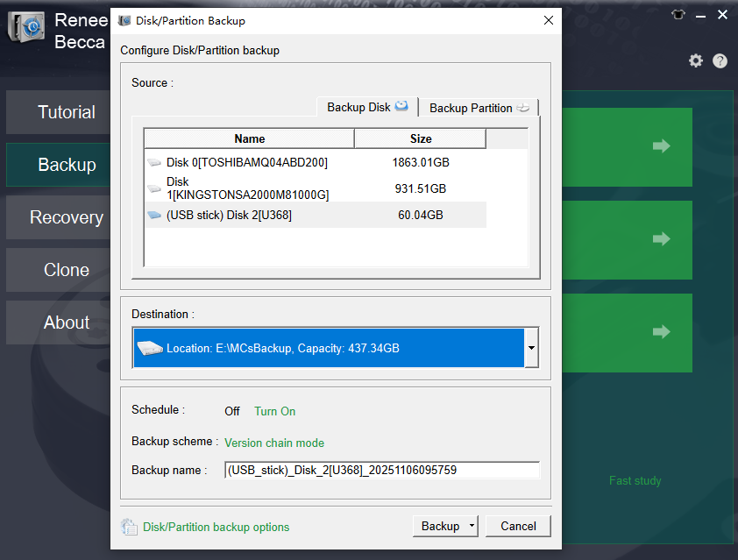Start backup with the Backup button
Viewport: 738px width, 560px height.
(x=438, y=526)
